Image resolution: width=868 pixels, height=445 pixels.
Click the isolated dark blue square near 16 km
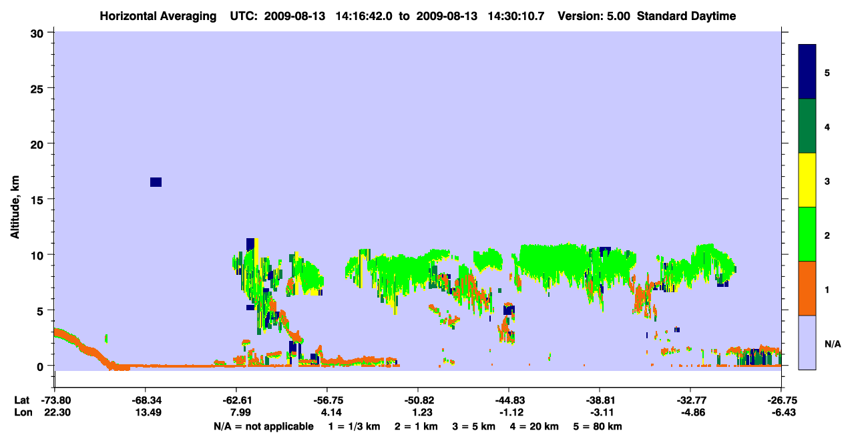pyautogui.click(x=156, y=182)
